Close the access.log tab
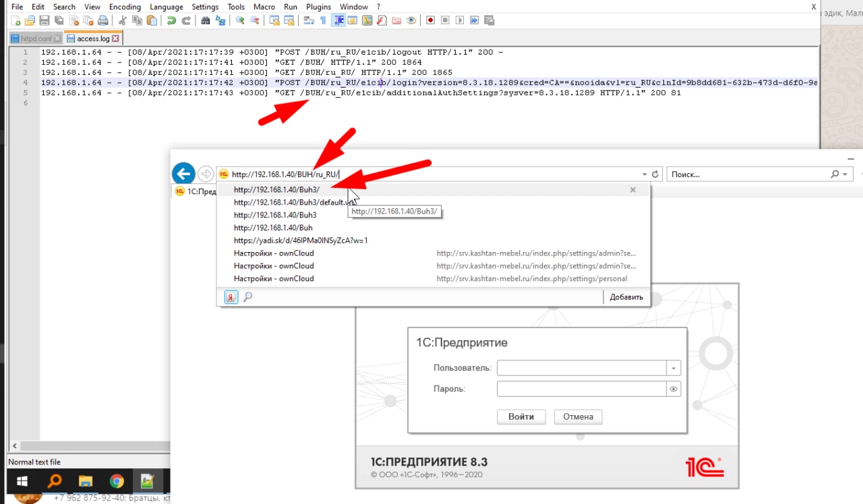863x504 pixels. (115, 39)
